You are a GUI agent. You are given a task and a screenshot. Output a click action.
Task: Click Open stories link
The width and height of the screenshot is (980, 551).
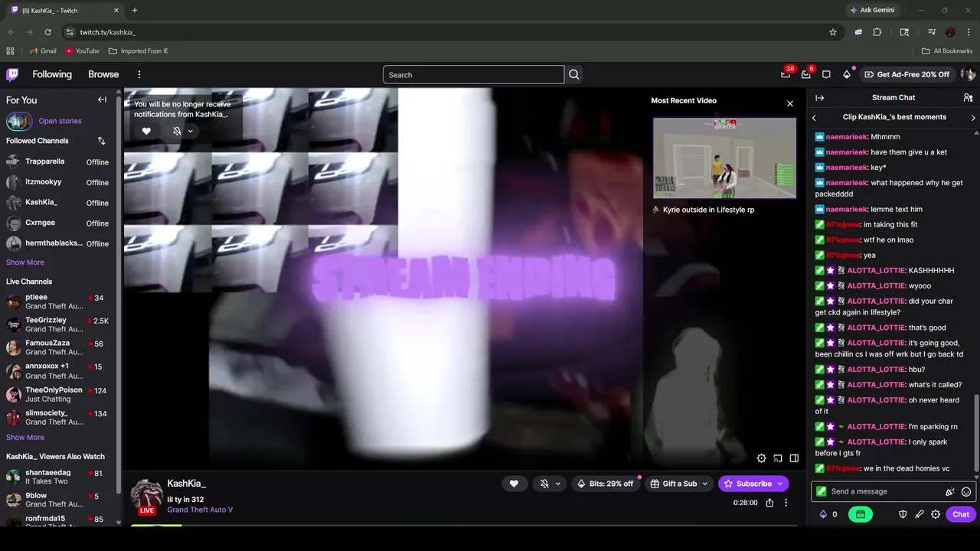pos(60,121)
